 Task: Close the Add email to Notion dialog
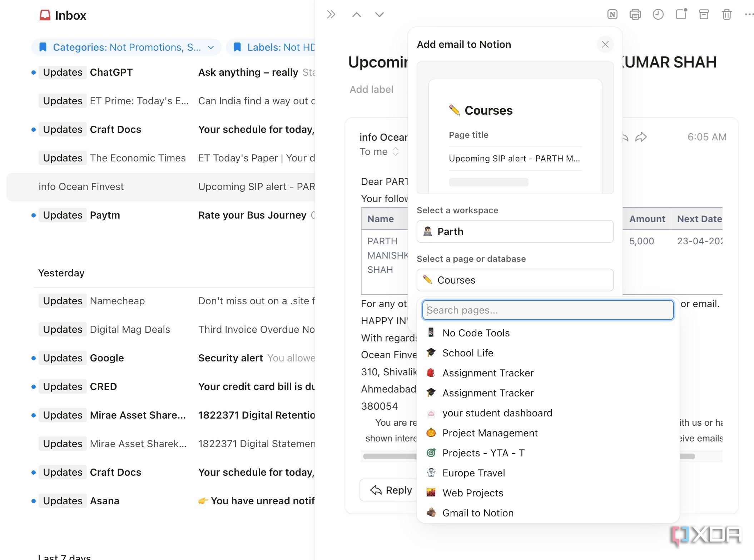point(605,44)
